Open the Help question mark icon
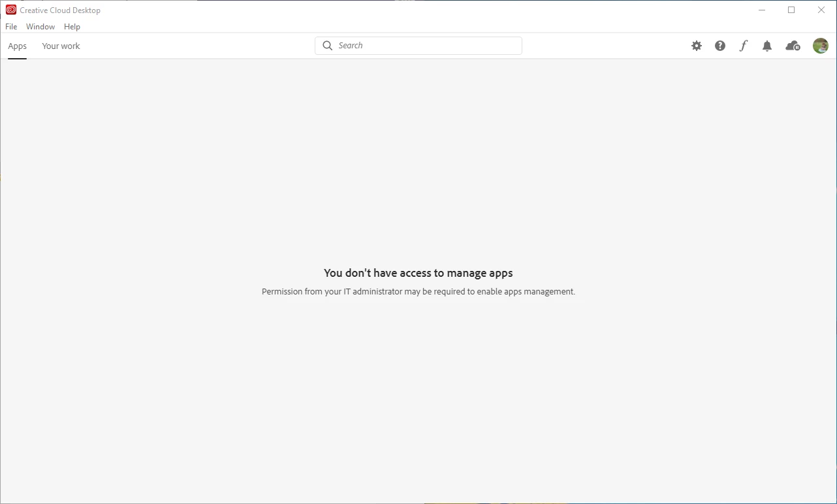This screenshot has height=504, width=837. point(720,46)
